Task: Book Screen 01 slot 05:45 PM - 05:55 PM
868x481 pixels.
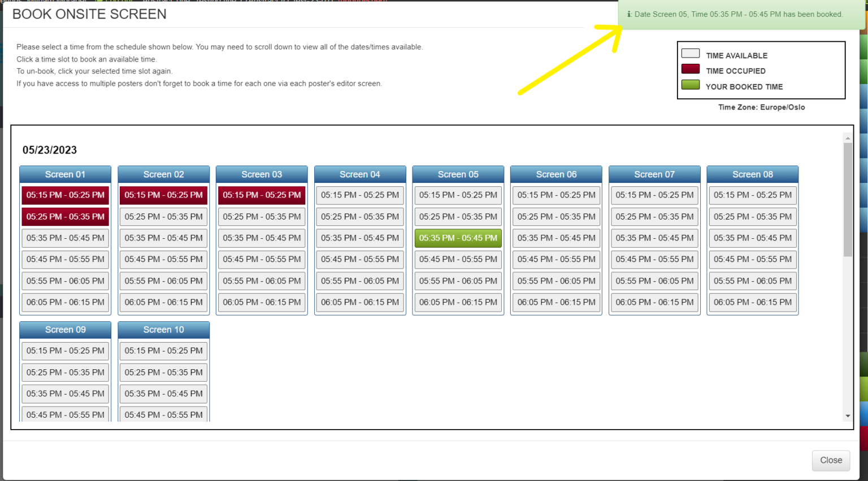Action: point(66,259)
